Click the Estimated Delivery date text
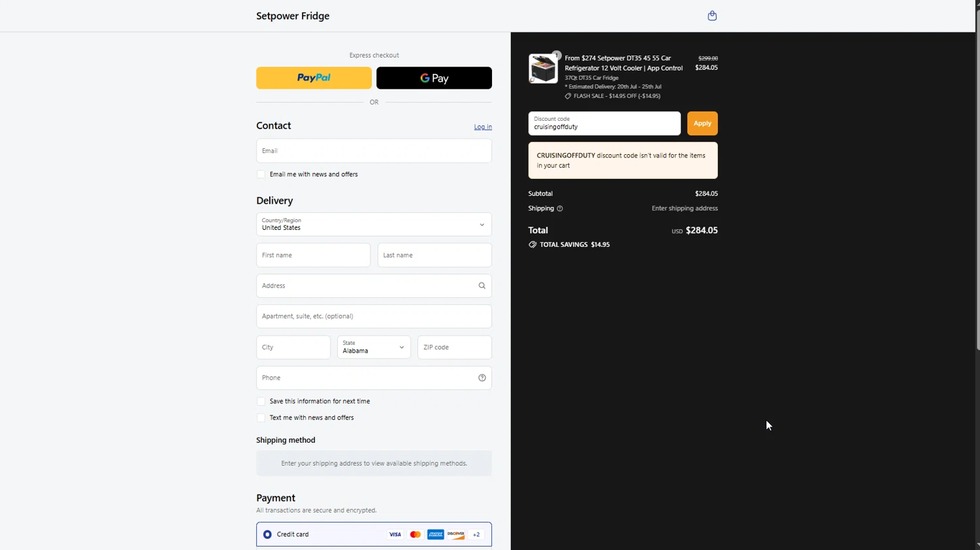Viewport: 980px width, 550px height. click(x=613, y=86)
